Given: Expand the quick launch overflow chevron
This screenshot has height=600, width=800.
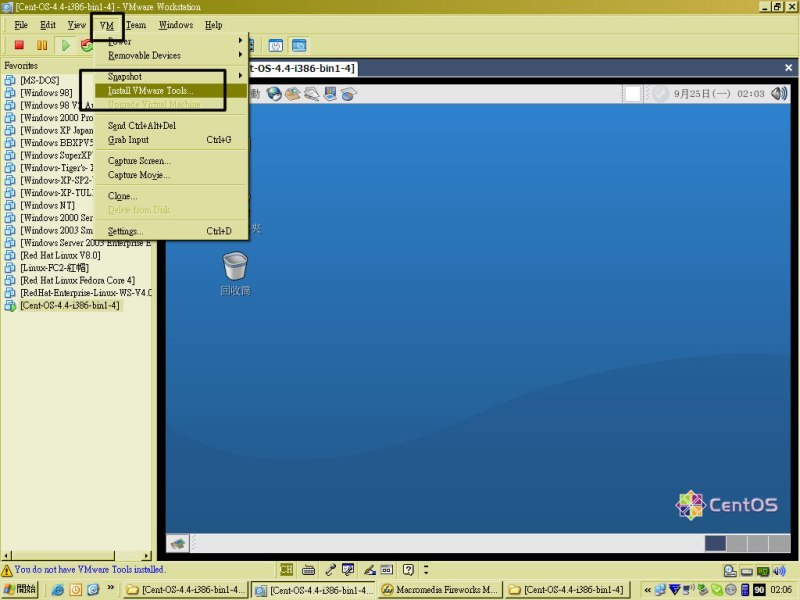Looking at the screenshot, I should [x=111, y=588].
